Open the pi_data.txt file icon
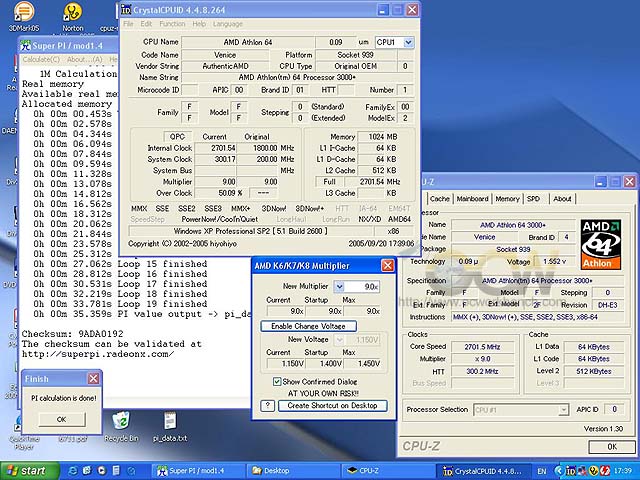The width and height of the screenshot is (640, 480). click(x=170, y=427)
